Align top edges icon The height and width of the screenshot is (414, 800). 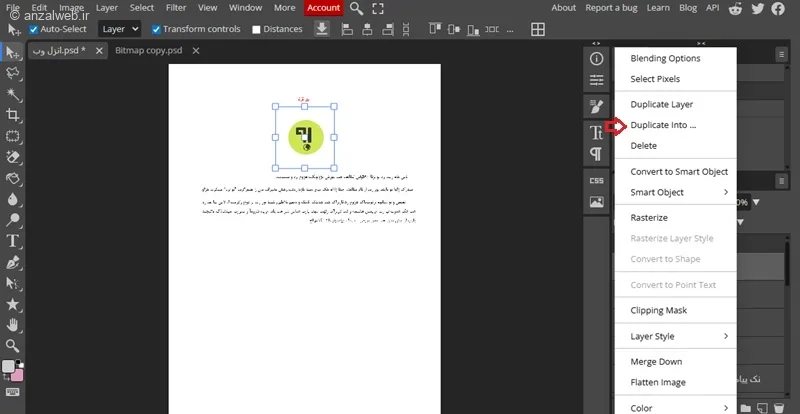[435, 29]
